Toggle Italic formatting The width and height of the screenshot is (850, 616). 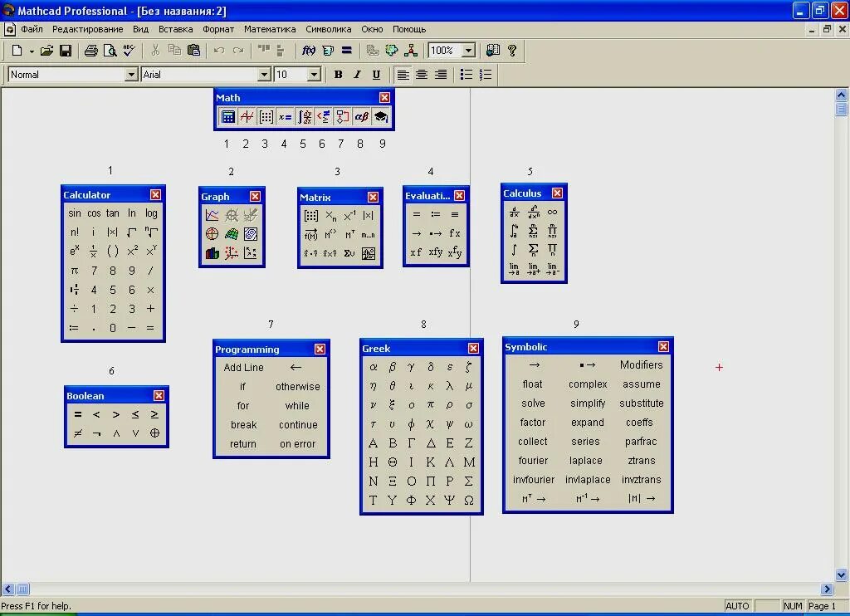click(x=357, y=74)
